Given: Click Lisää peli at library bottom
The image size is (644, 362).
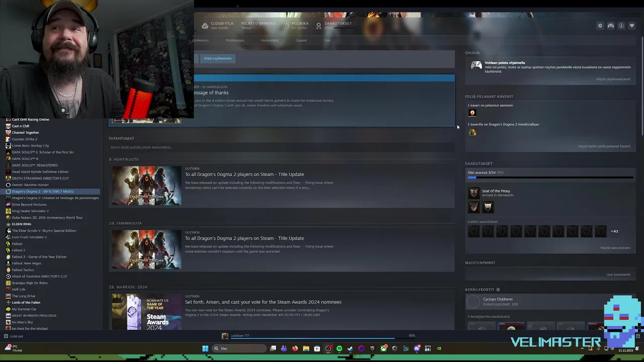Looking at the screenshot, I should [x=17, y=336].
